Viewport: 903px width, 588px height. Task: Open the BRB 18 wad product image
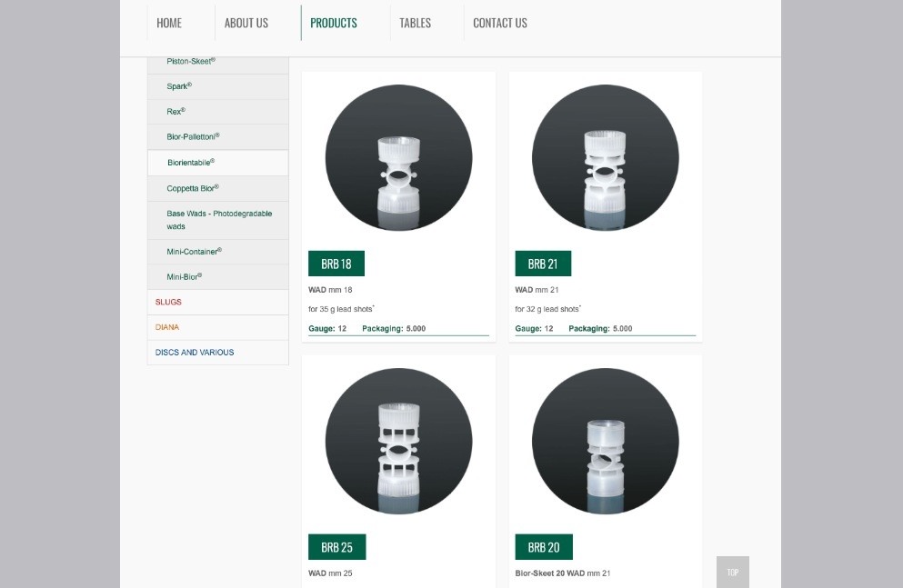click(398, 158)
